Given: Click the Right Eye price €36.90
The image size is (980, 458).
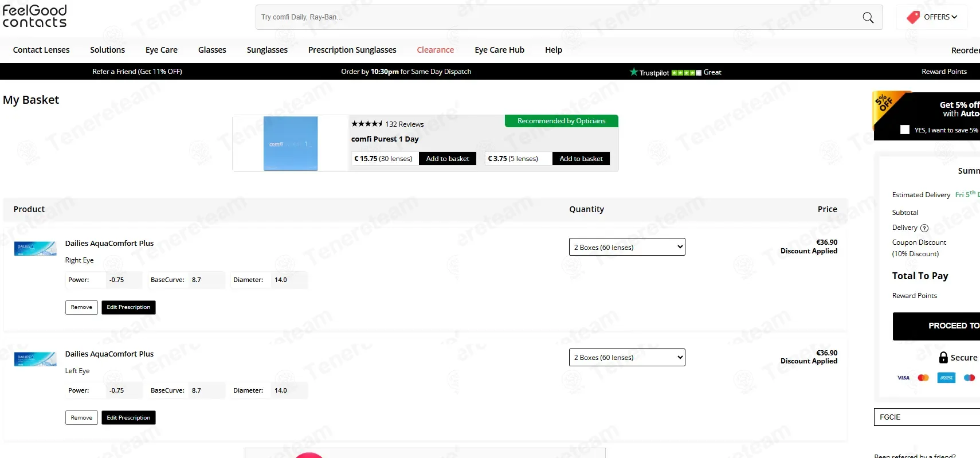Looking at the screenshot, I should [826, 242].
